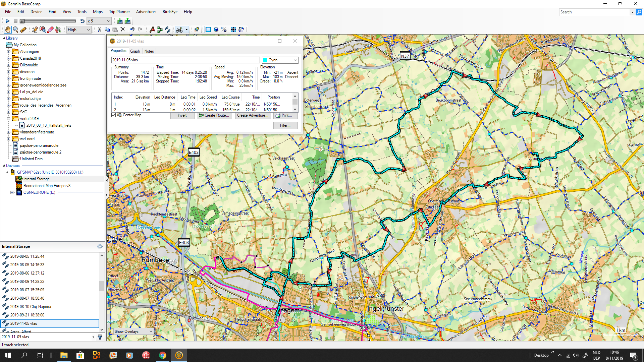Screen dimensions: 644x362
Task: Select the Divide scissors tool
Action: (x=58, y=30)
